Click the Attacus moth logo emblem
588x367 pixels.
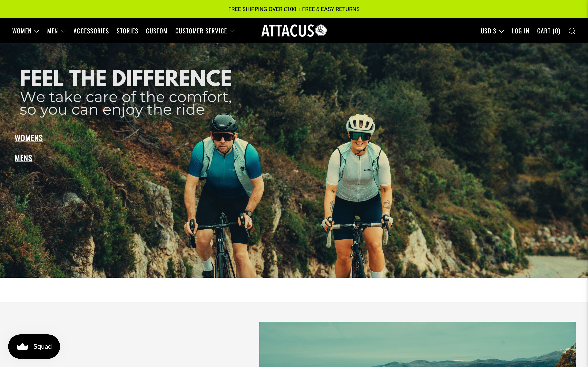321,30
